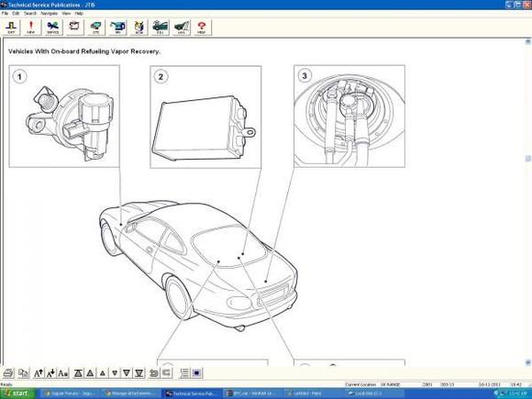Open the Navigate menu
The image size is (532, 399).
pyautogui.click(x=49, y=13)
